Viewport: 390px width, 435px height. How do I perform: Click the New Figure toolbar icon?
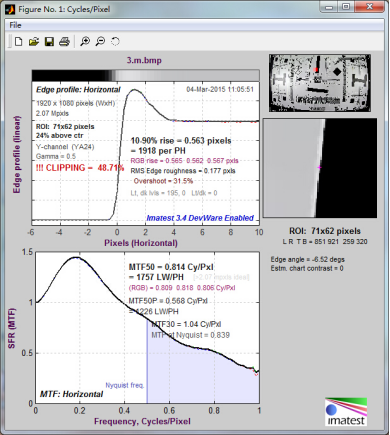[x=19, y=42]
